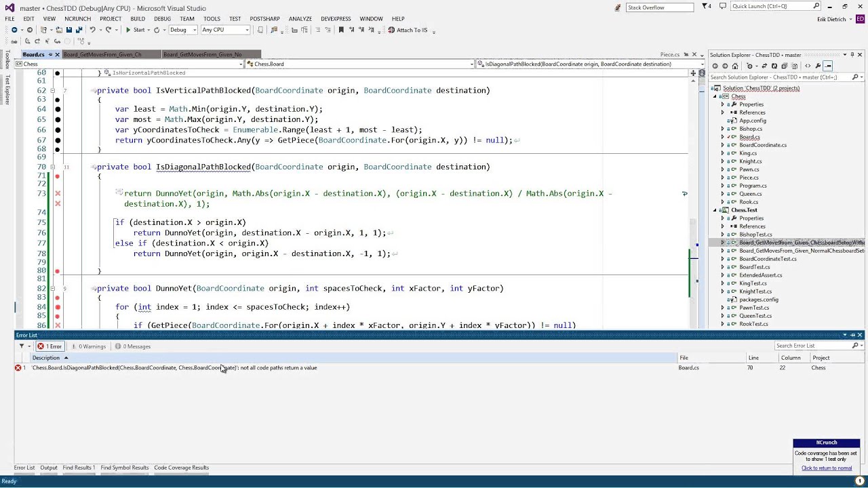
Task: Click in the Search Error List field
Action: tap(812, 346)
